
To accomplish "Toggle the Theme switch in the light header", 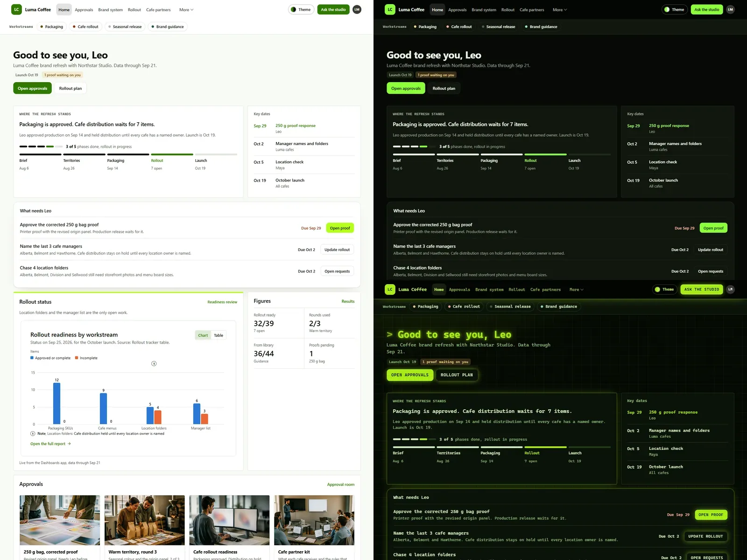I will click(x=301, y=9).
